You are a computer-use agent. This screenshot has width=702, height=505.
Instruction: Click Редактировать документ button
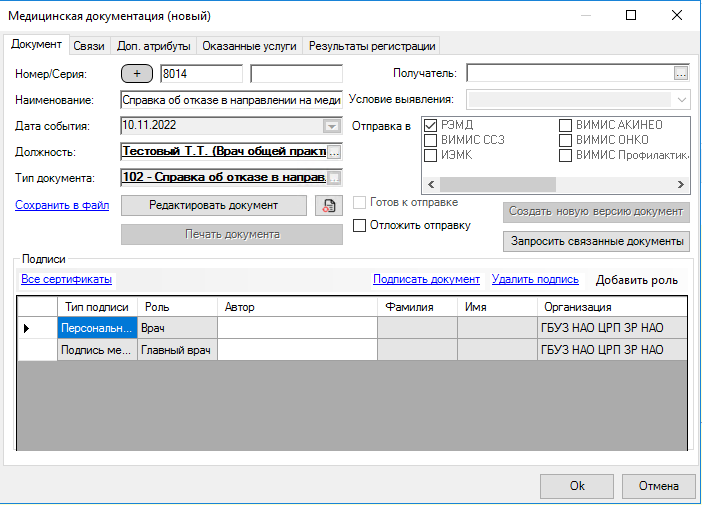[x=213, y=205]
